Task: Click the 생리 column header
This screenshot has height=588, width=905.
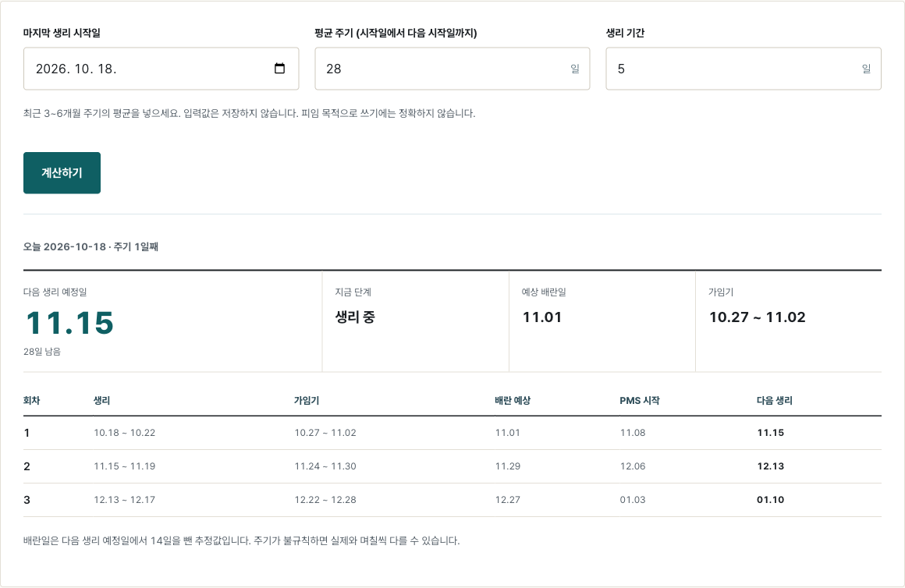Action: tap(101, 401)
